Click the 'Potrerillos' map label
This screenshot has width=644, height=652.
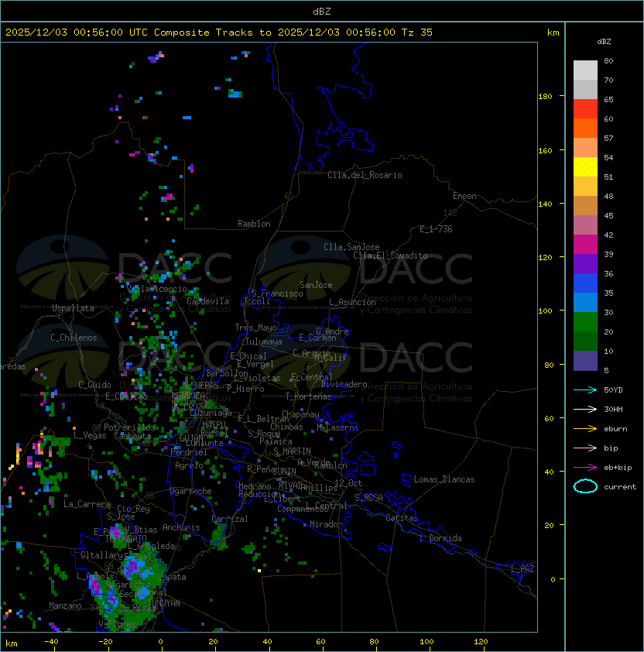[x=129, y=427]
